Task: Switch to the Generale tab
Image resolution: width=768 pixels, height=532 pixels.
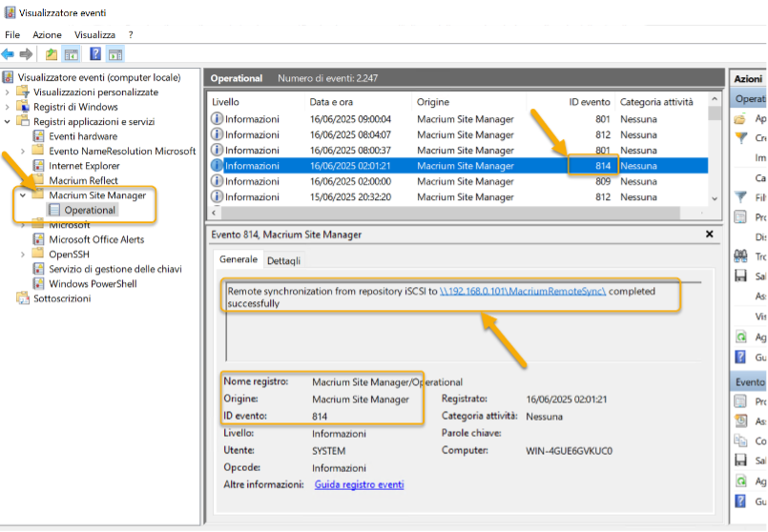Action: [x=239, y=259]
